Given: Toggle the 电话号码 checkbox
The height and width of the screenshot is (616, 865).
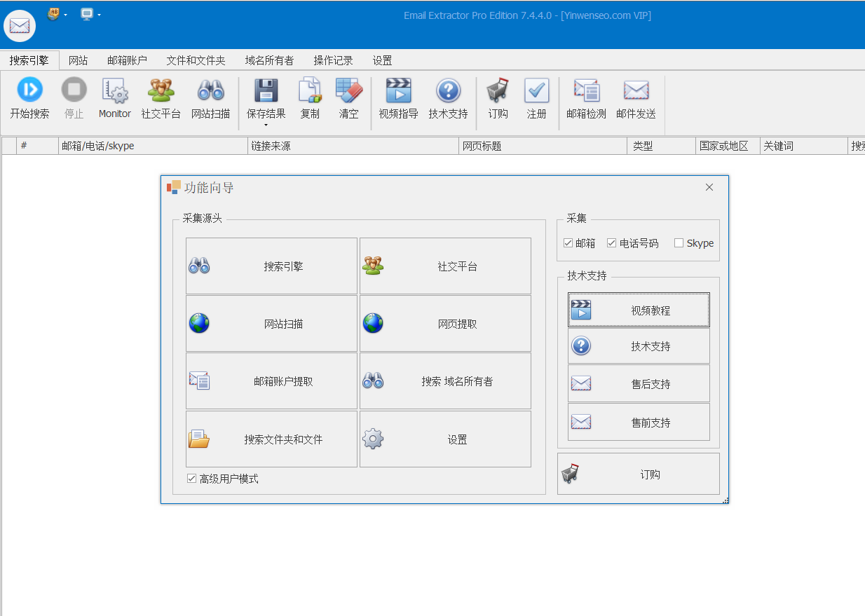Looking at the screenshot, I should pos(612,243).
